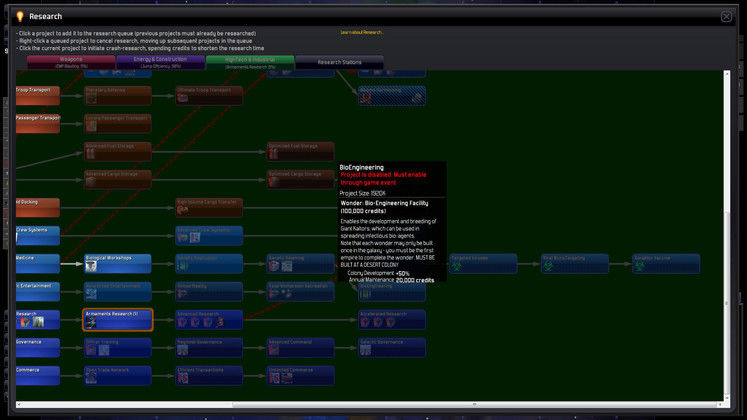Select the Advanced Fuel Storage project

pos(118,152)
